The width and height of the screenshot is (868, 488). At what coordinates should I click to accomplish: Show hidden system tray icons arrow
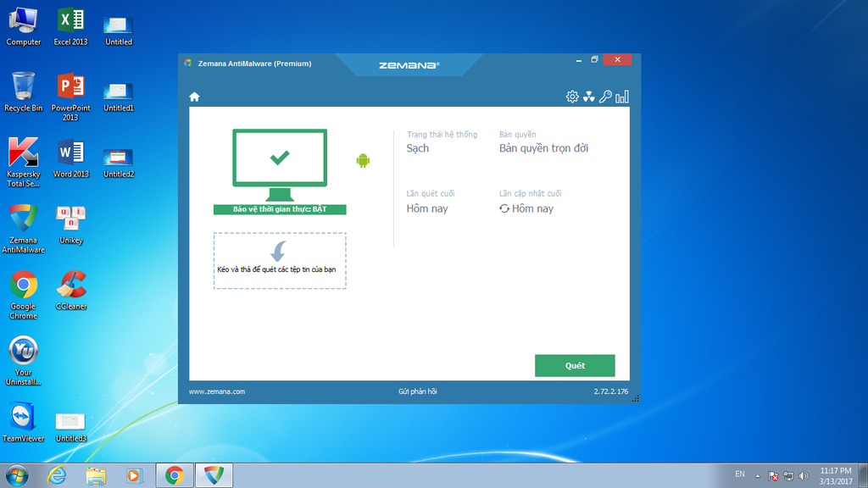[757, 476]
